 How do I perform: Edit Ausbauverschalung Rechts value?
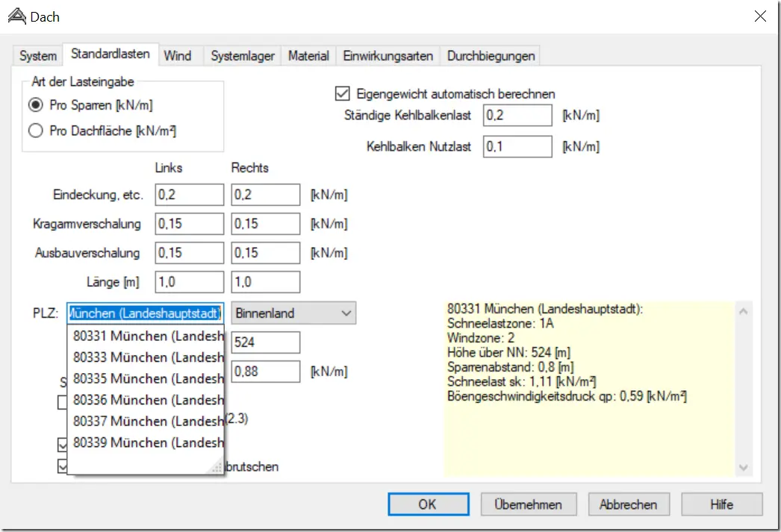tap(266, 253)
